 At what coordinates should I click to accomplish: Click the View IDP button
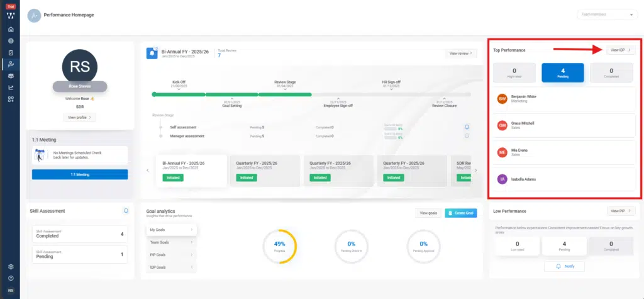[621, 50]
